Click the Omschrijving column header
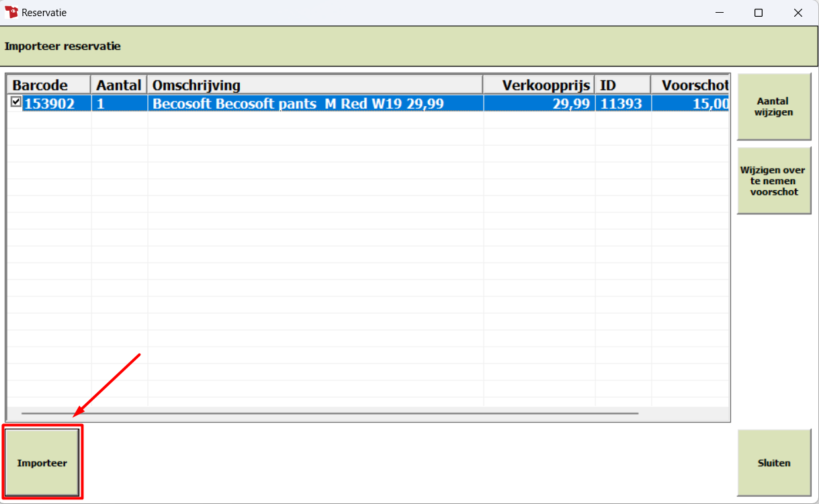The height and width of the screenshot is (504, 819). click(315, 85)
